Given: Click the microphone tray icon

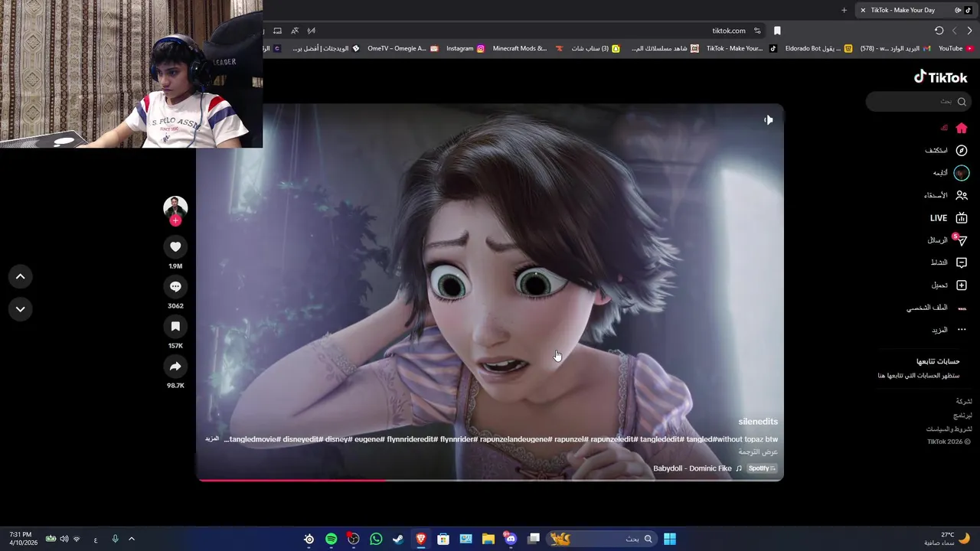Looking at the screenshot, I should [x=115, y=539].
